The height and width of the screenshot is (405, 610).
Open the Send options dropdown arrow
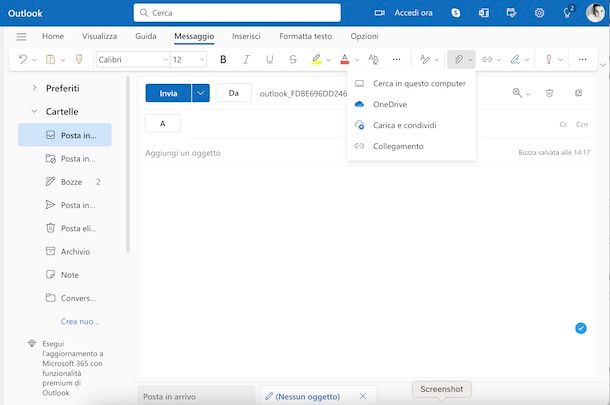tap(201, 93)
